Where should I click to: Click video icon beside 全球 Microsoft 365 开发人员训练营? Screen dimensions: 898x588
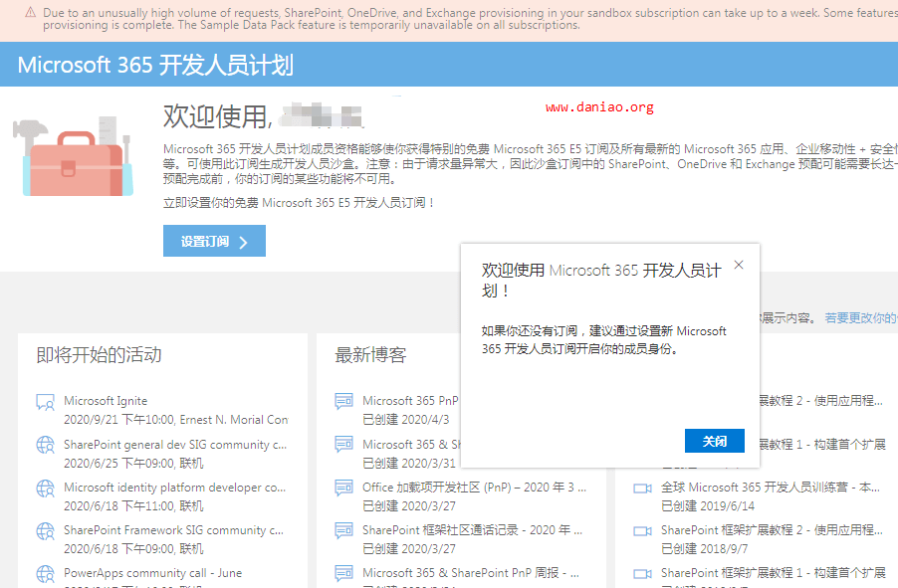642,489
